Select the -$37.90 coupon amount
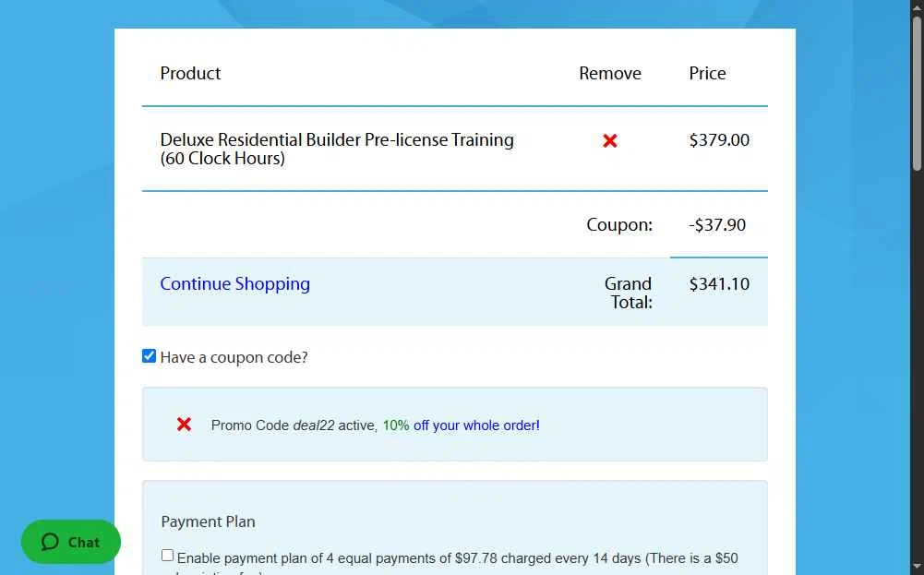The image size is (924, 575). (717, 225)
